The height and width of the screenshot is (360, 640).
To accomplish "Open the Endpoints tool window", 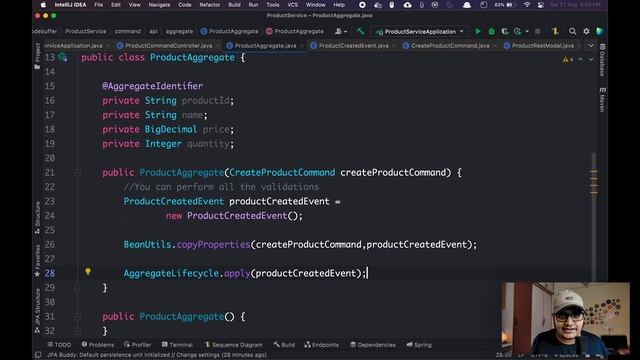I will coord(322,345).
